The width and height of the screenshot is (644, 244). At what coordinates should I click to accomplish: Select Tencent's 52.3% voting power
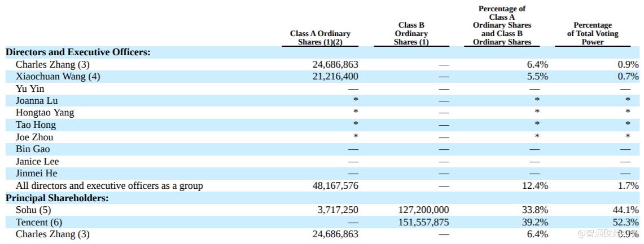[x=625, y=222]
